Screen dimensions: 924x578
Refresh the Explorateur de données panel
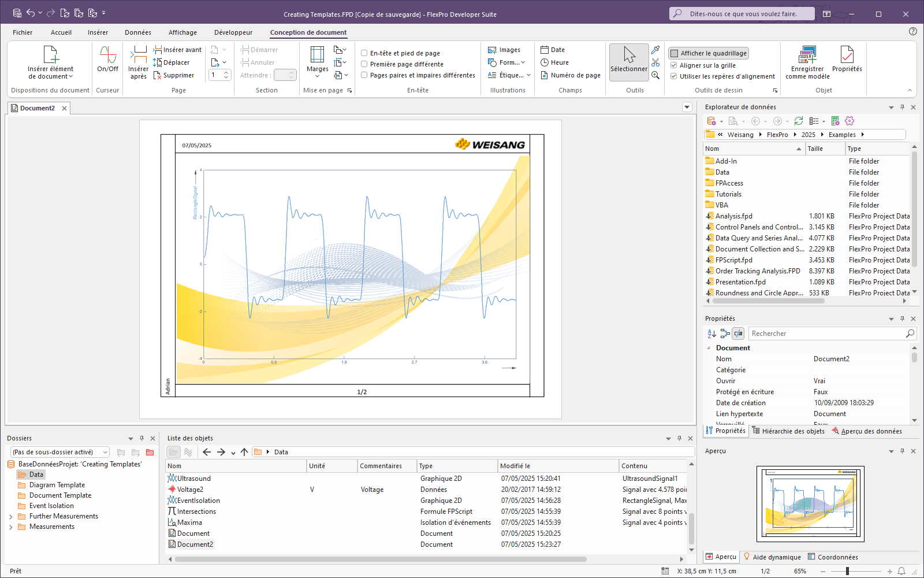click(x=799, y=121)
